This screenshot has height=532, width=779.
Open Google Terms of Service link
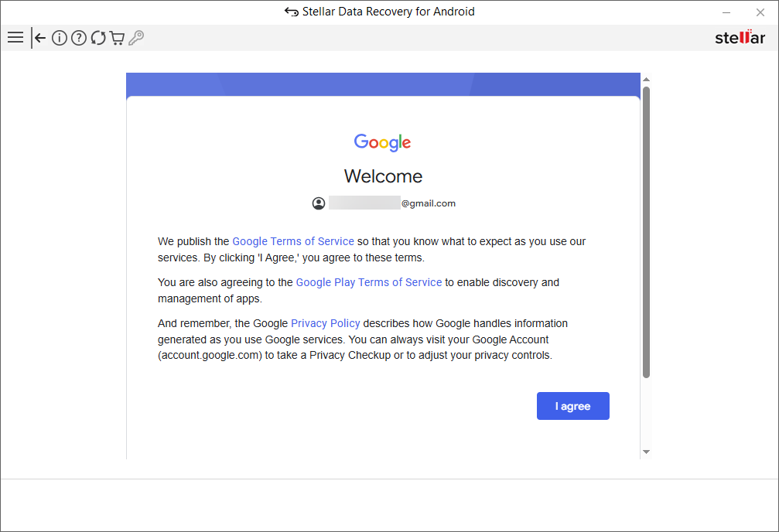click(x=293, y=241)
